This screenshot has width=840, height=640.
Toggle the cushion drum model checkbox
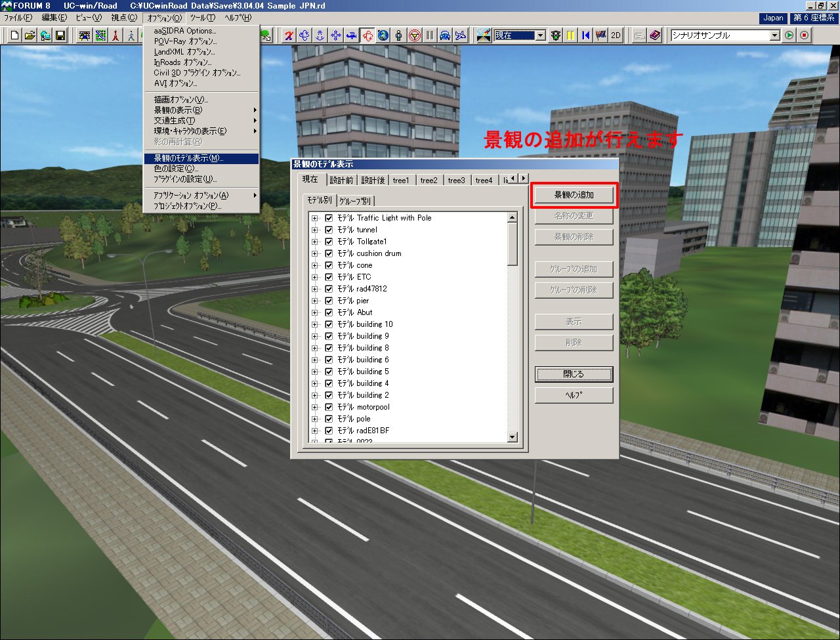point(329,253)
